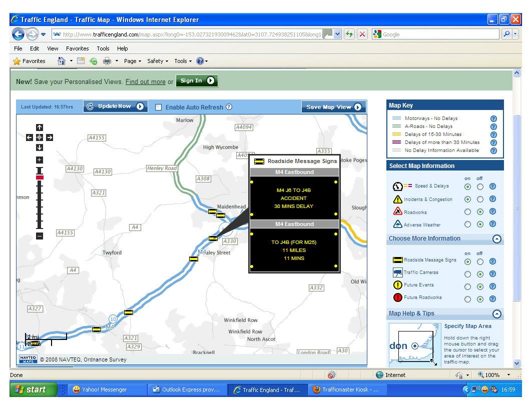The height and width of the screenshot is (411, 532).
Task: Click the red zoom level slider handle
Action: coord(40,177)
